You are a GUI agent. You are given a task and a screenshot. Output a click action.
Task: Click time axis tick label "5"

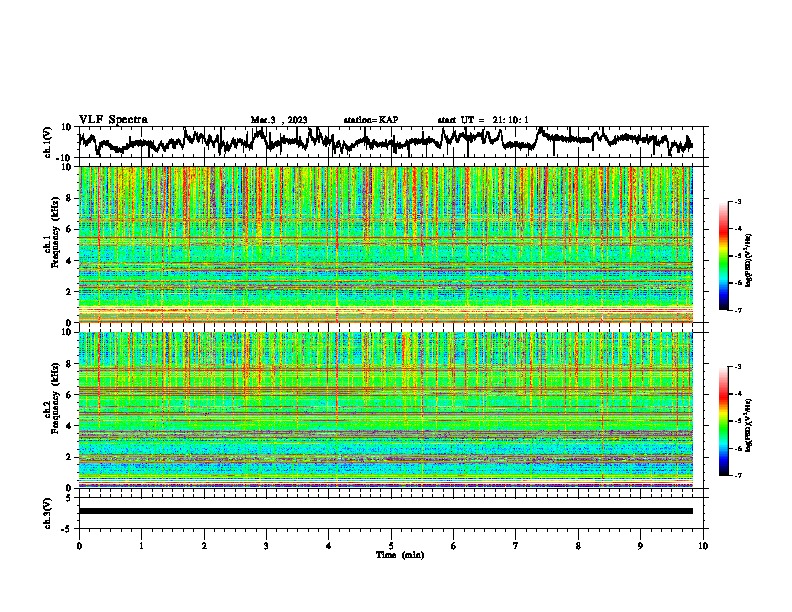(x=391, y=546)
